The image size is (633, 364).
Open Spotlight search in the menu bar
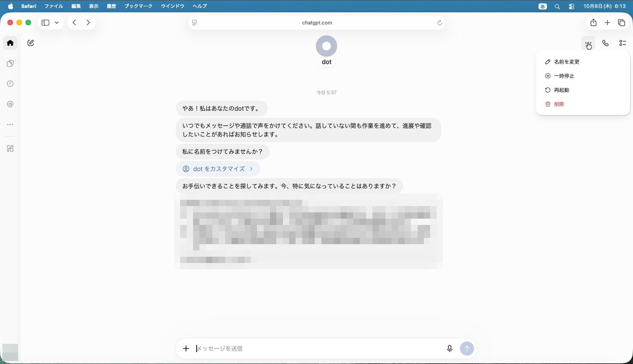(x=557, y=6)
